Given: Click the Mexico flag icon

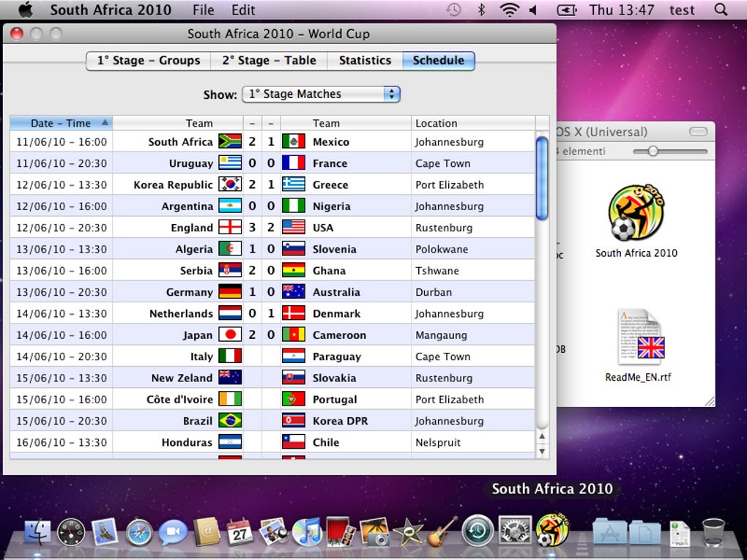Looking at the screenshot, I should coord(294,141).
